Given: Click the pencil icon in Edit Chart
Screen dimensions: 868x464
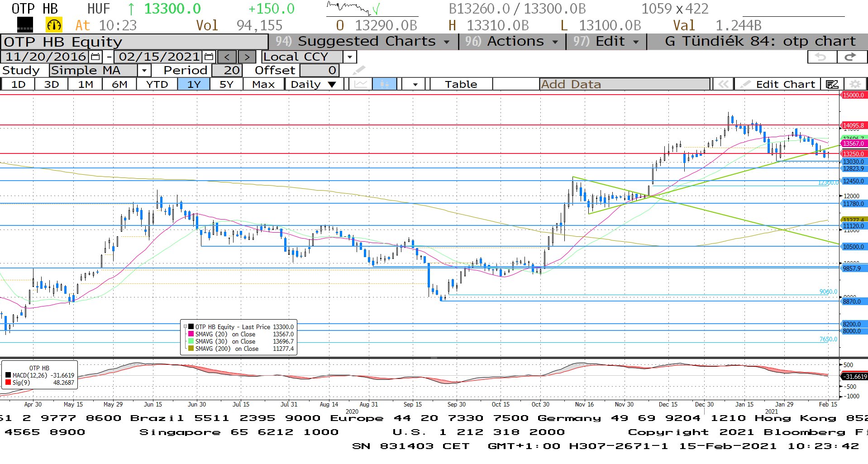Looking at the screenshot, I should click(746, 84).
